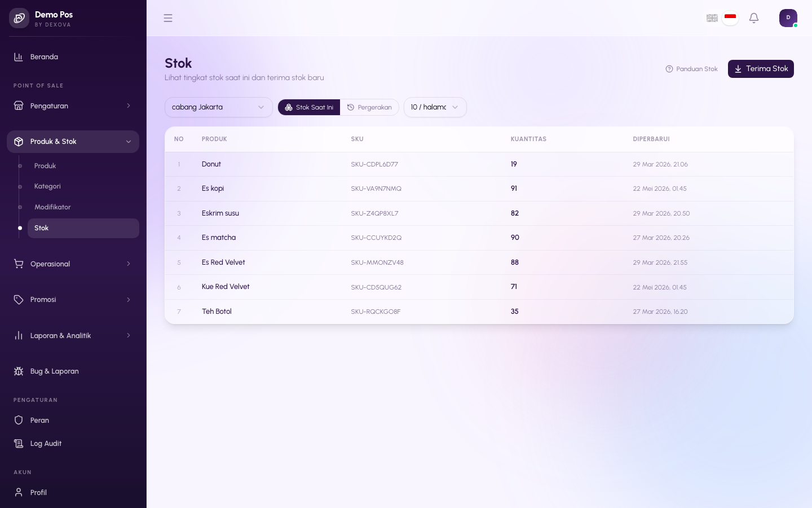Click the download icon on Terima Stok
This screenshot has width=812, height=508.
click(738, 69)
